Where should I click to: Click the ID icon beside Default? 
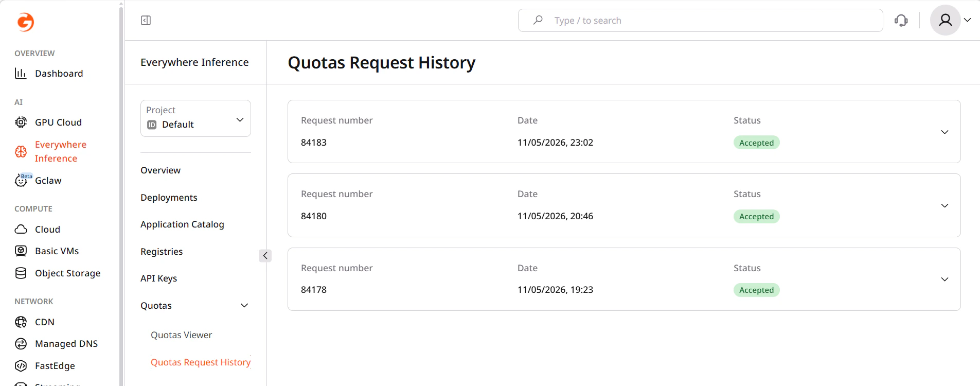tap(152, 125)
